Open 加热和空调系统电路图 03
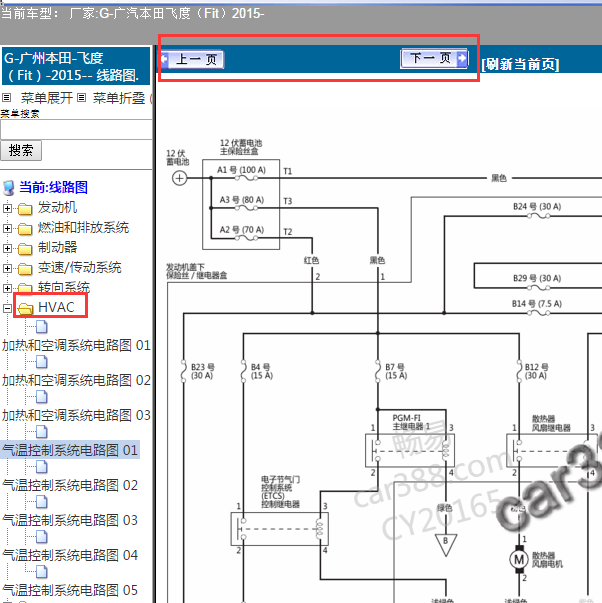Viewport: 602px width, 603px height. point(76,415)
